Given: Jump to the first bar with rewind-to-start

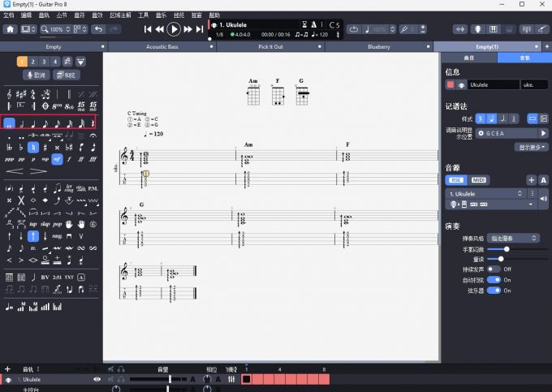Looking at the screenshot, I should click(x=148, y=29).
